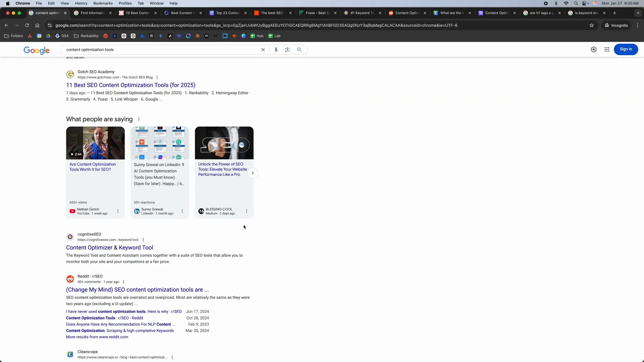644x362 pixels.
Task: Clear the search query with the X icon
Action: pyautogui.click(x=263, y=49)
